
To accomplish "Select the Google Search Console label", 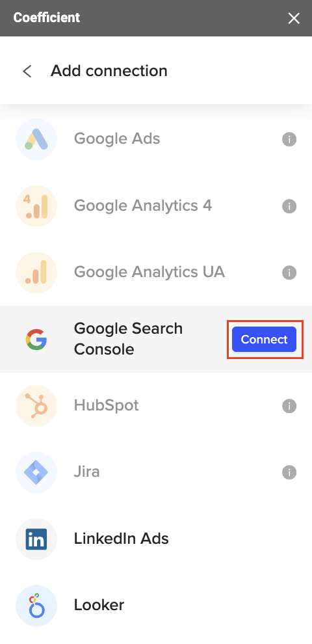I will pyautogui.click(x=128, y=339).
